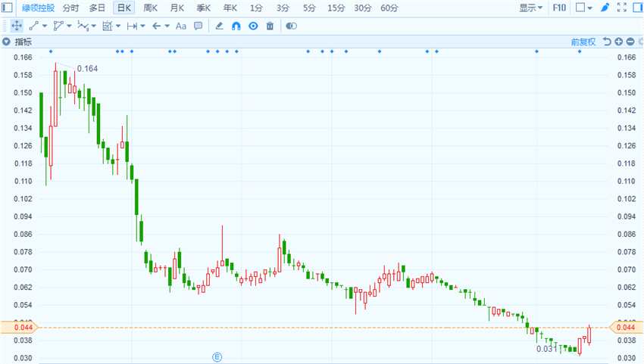Screen dimensions: 644x364
Task: Select the line segment drawing tool
Action: coord(33,26)
